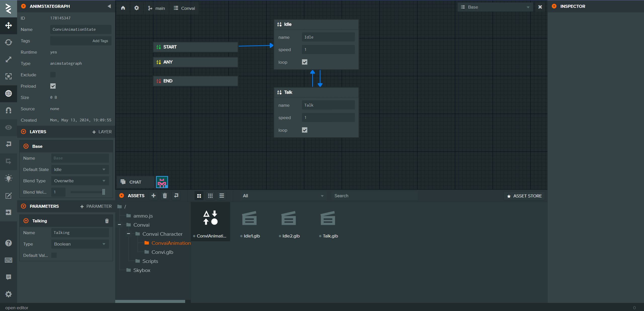The image size is (644, 311).
Task: Click the Asset Store button
Action: (x=524, y=196)
